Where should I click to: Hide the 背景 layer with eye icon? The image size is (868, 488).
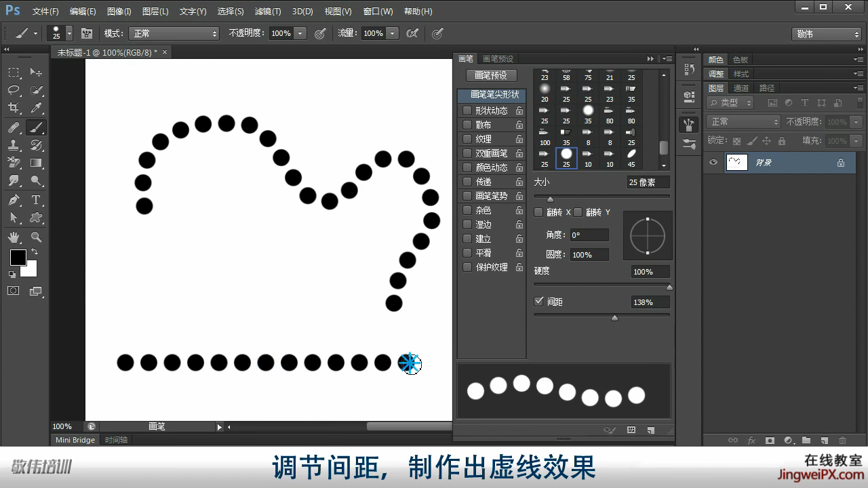click(x=713, y=163)
